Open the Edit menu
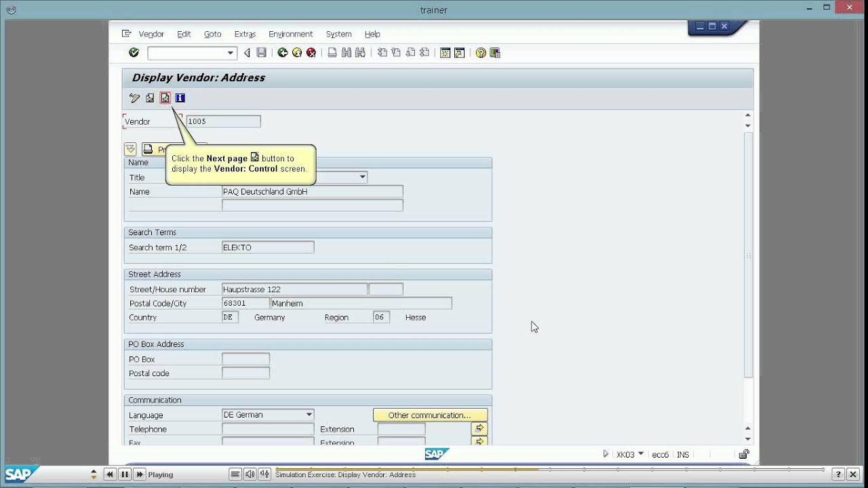Image resolution: width=868 pixels, height=488 pixels. pos(184,34)
